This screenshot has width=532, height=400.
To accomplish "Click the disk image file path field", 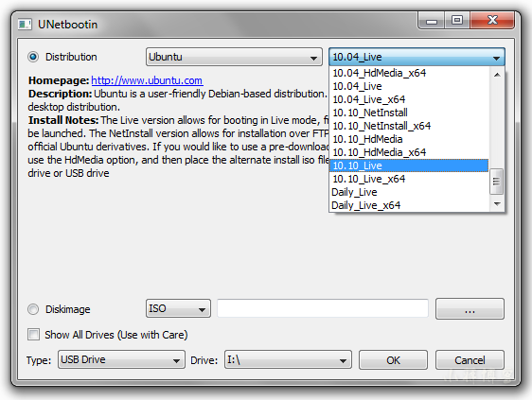I will click(322, 308).
